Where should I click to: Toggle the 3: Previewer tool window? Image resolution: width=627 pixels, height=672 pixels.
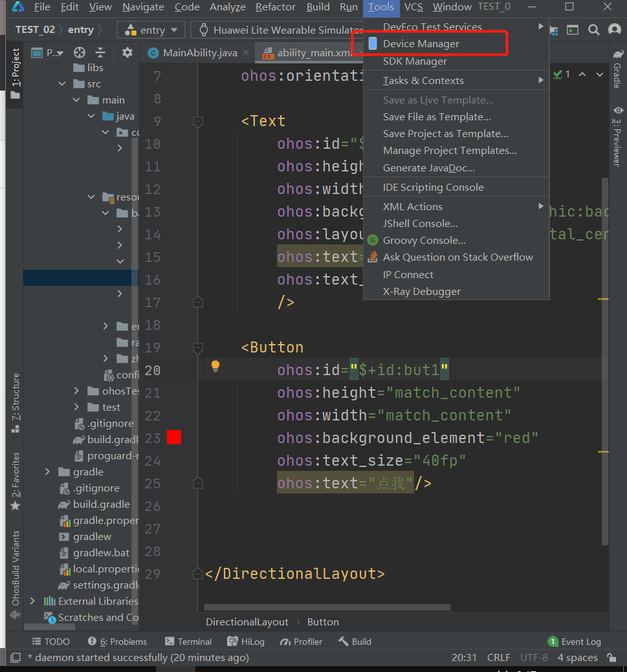pyautogui.click(x=617, y=136)
